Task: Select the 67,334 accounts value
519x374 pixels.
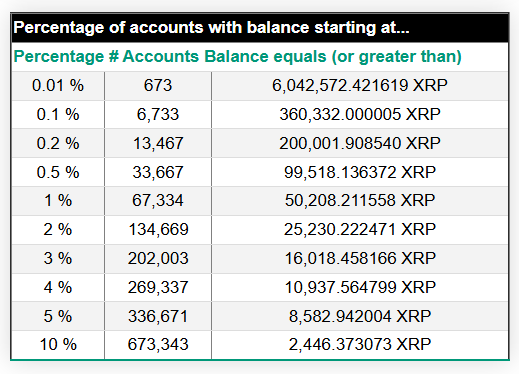Action: coord(158,201)
